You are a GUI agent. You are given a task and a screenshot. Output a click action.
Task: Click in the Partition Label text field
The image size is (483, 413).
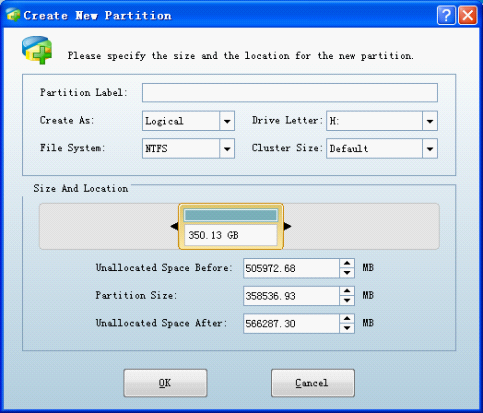(x=290, y=93)
